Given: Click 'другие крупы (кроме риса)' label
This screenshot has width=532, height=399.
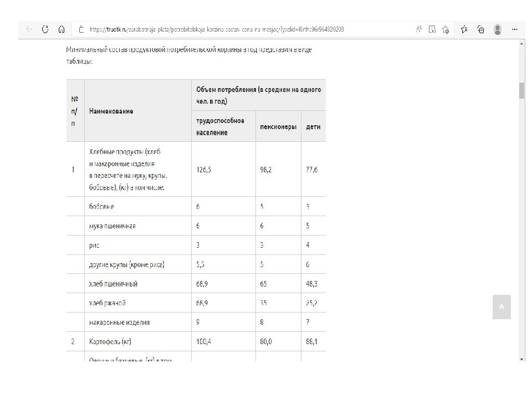Looking at the screenshot, I should click(x=127, y=265).
